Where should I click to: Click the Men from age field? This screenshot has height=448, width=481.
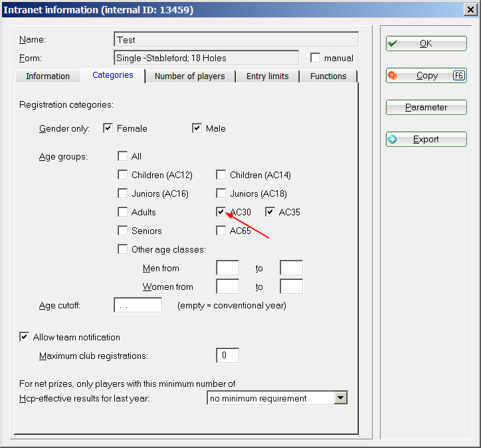227,269
